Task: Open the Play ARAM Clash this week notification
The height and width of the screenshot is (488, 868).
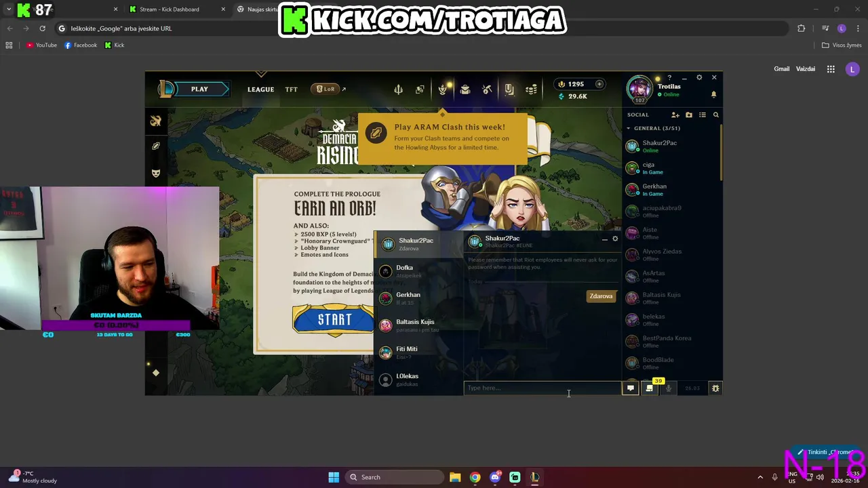Action: 443,138
